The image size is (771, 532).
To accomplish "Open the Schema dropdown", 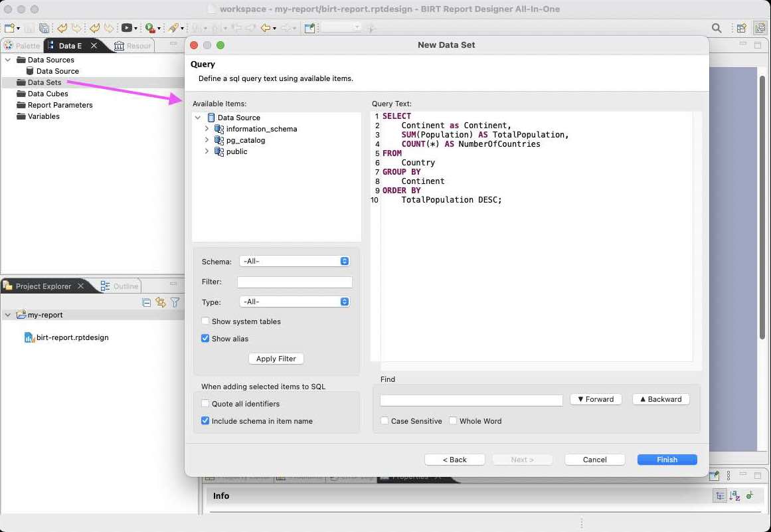I will [295, 261].
